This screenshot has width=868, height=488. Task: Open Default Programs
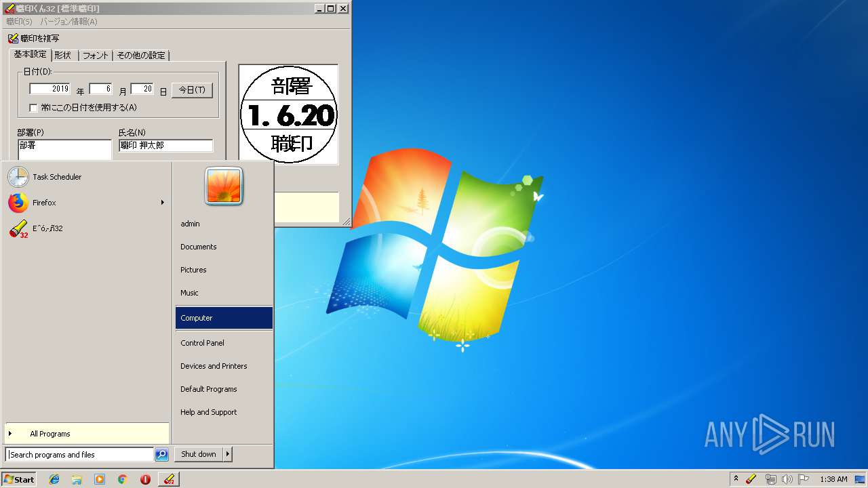[224, 389]
